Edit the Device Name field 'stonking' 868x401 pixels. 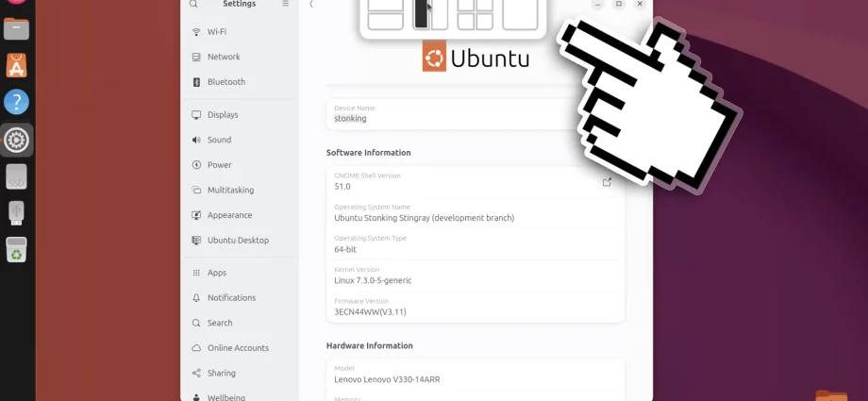click(x=475, y=114)
